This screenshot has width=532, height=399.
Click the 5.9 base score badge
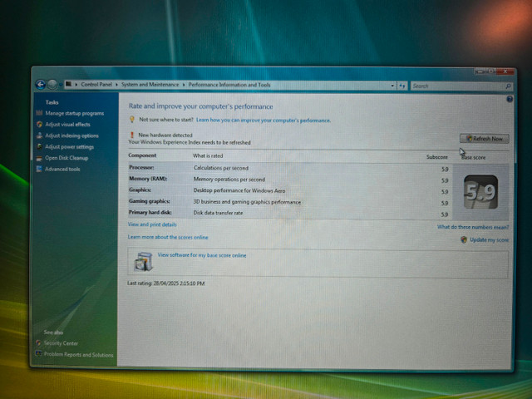(x=480, y=192)
